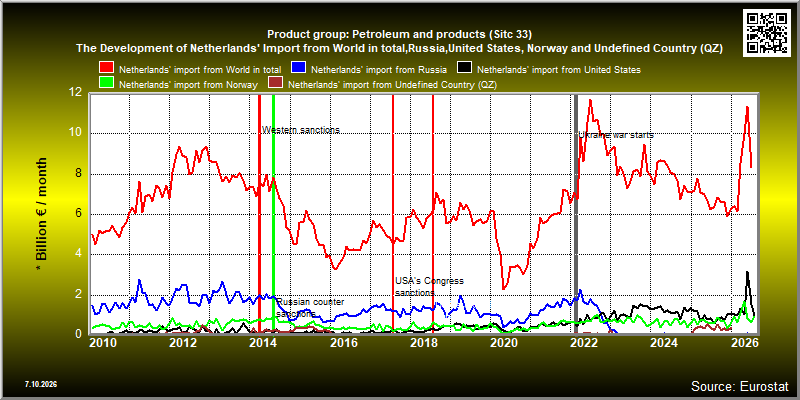Click x-axis label 2020
The width and height of the screenshot is (800, 400).
504,342
